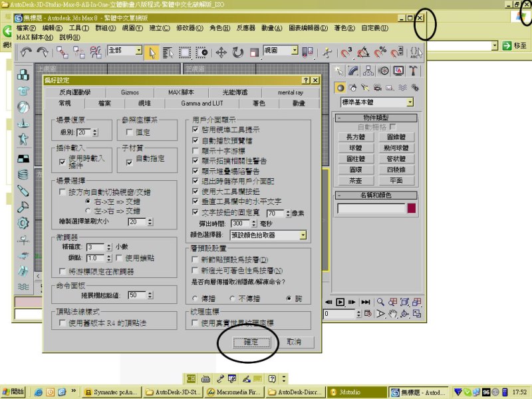Click the 精確度 value field
The image size is (532, 399).
[x=96, y=247]
